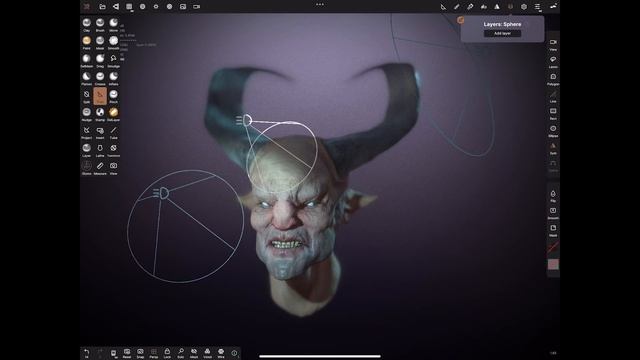Select the Smooth tool in left palette

click(x=113, y=42)
